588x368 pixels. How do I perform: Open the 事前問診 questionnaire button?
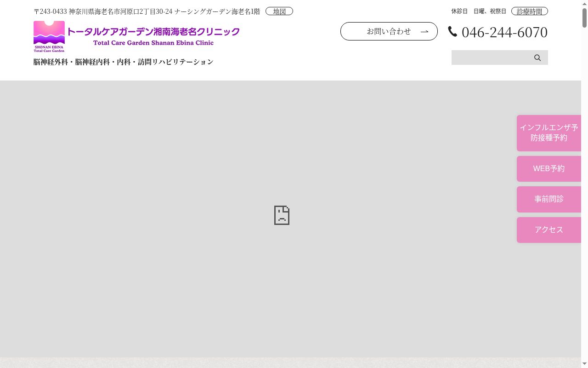[549, 199]
